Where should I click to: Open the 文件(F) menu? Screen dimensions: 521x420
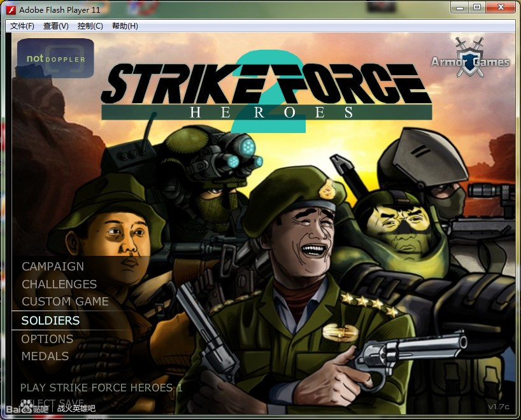click(22, 26)
